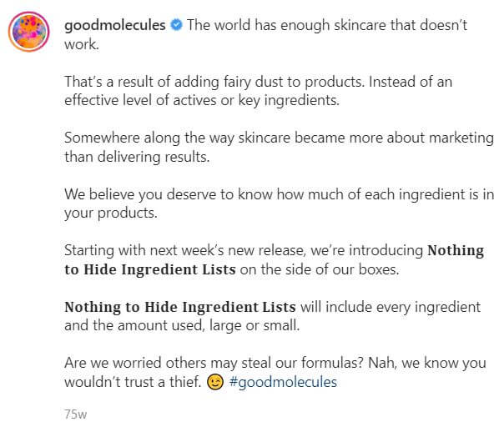This screenshot has width=504, height=432.
Task: Click the line 'and the amount used, large or small'
Action: click(x=182, y=326)
